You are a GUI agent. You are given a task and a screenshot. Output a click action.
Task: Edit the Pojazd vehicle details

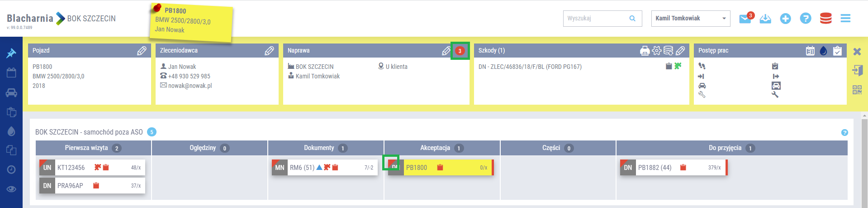142,51
